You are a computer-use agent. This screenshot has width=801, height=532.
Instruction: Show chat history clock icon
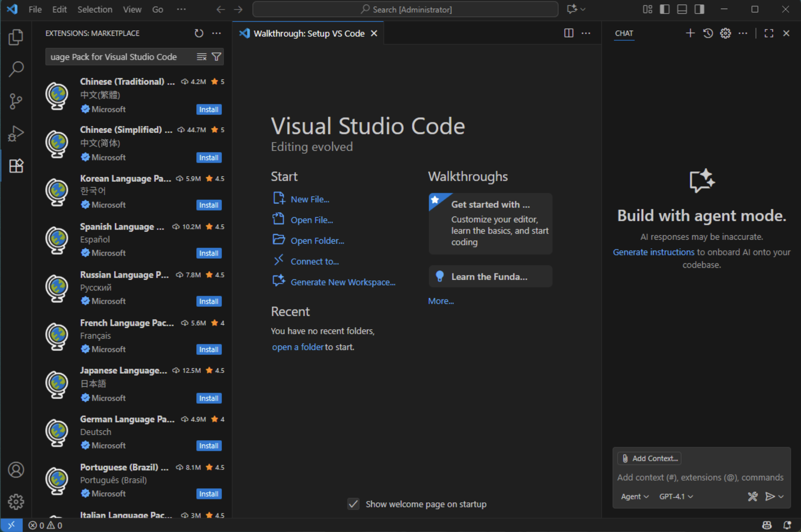tap(708, 33)
